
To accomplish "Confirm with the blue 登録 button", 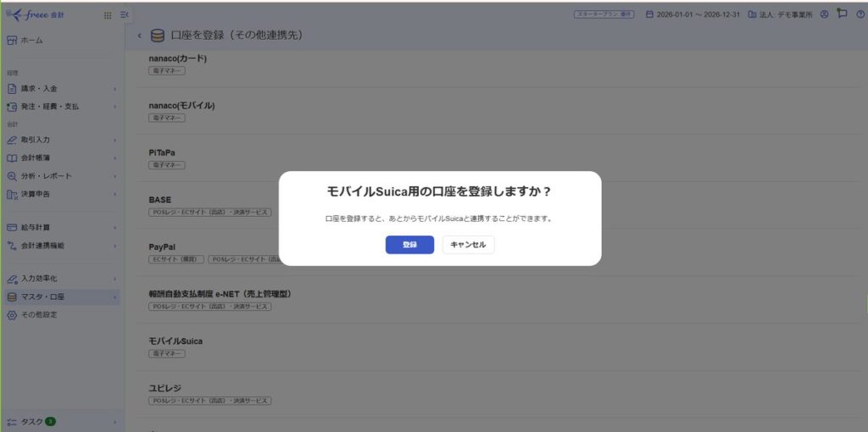I will pos(409,245).
